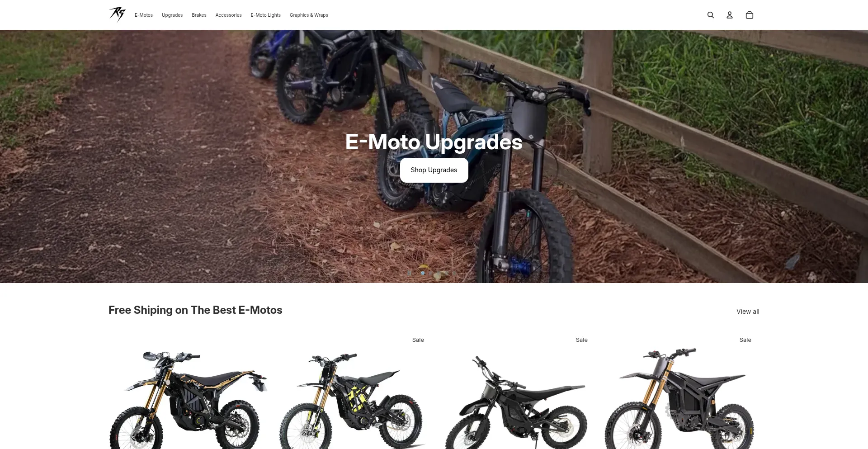Click the Free Shiping on The Best E-Motos heading
Screen dimensions: 868x449
(x=195, y=310)
